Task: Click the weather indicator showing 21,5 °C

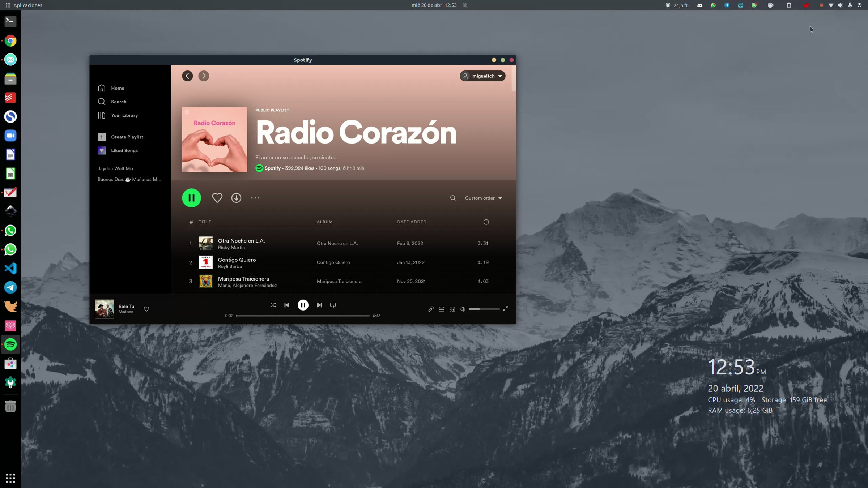Action: point(677,5)
